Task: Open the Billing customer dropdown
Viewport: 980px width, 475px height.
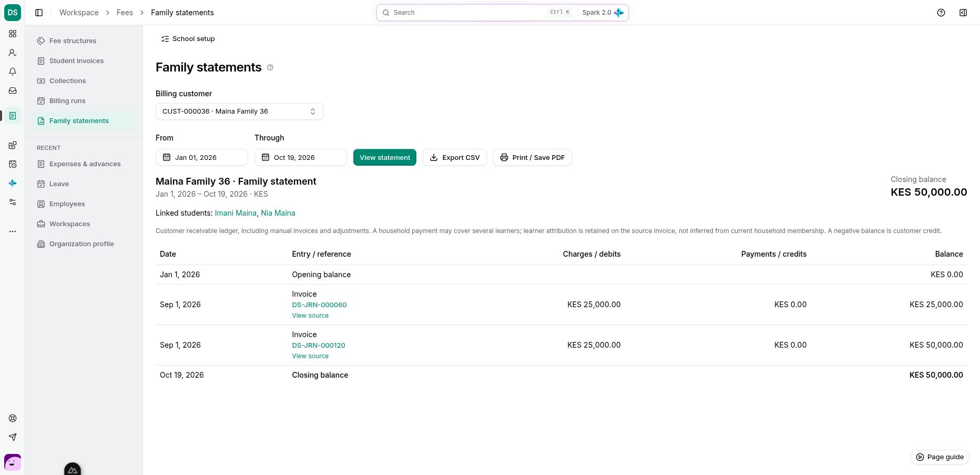Action: [240, 112]
